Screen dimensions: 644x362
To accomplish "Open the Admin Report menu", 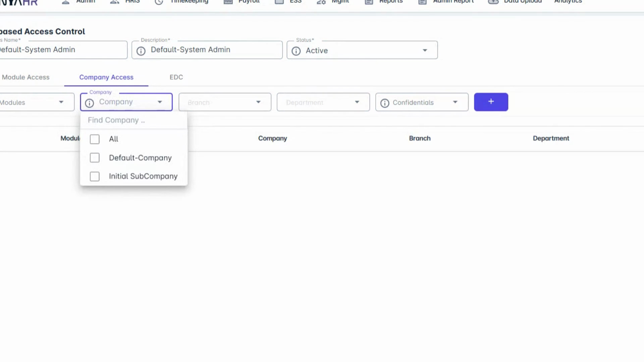I will [453, 2].
